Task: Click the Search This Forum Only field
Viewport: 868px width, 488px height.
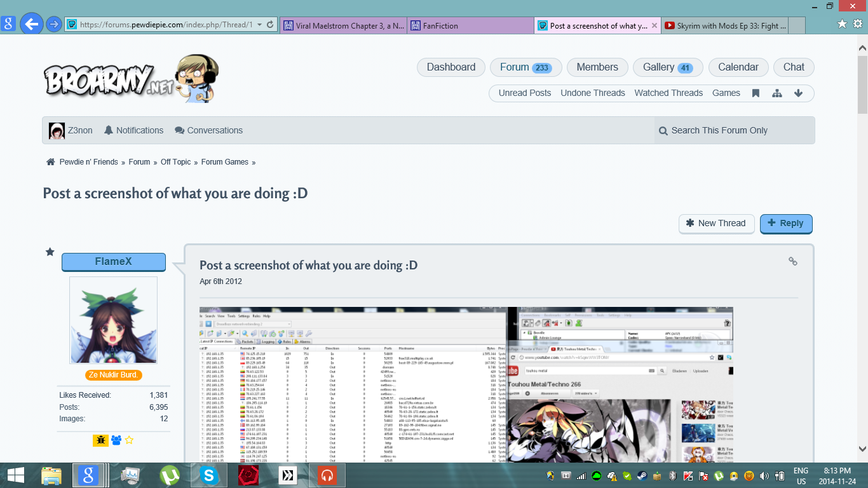Action: click(x=734, y=130)
